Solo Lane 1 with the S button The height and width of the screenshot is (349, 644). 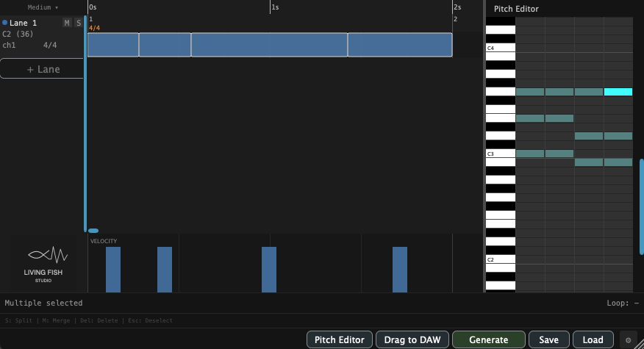click(x=79, y=23)
